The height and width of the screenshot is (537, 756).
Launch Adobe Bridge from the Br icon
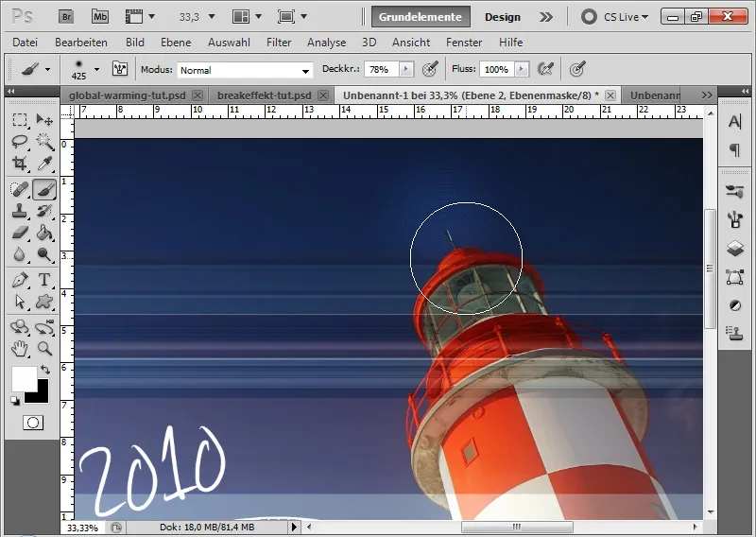(x=66, y=17)
